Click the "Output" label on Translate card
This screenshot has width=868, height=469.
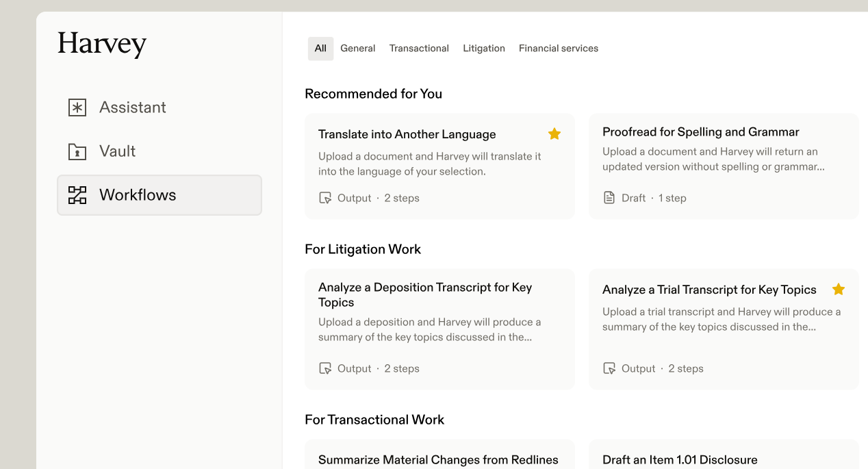[354, 198]
